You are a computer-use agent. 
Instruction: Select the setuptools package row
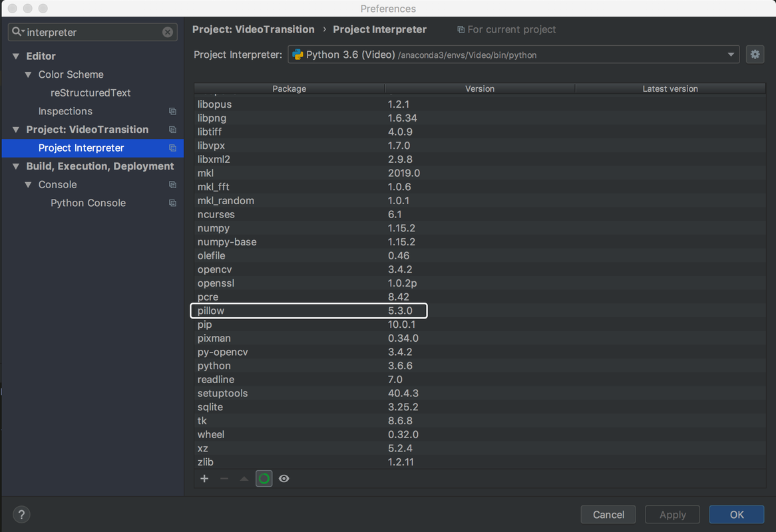(x=480, y=393)
